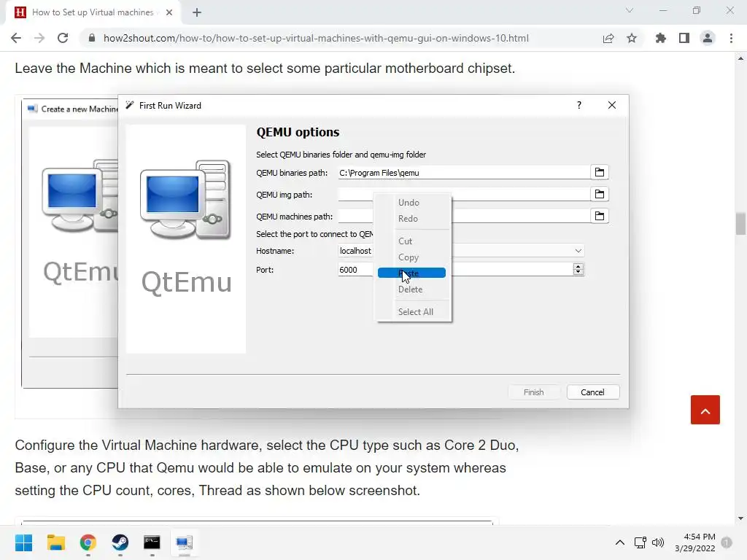
Task: Open Chrome profile avatar
Action: pos(708,38)
